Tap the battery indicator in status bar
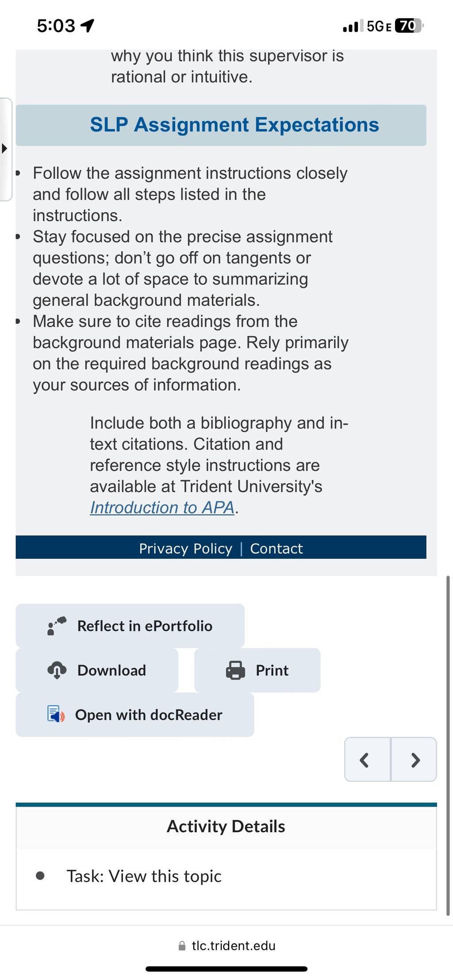 [409, 26]
